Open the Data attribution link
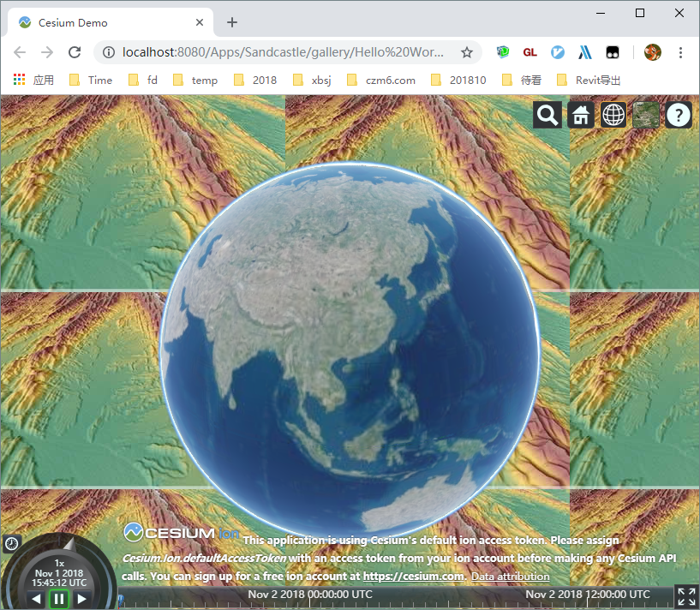This screenshot has height=610, width=700. 511,576
